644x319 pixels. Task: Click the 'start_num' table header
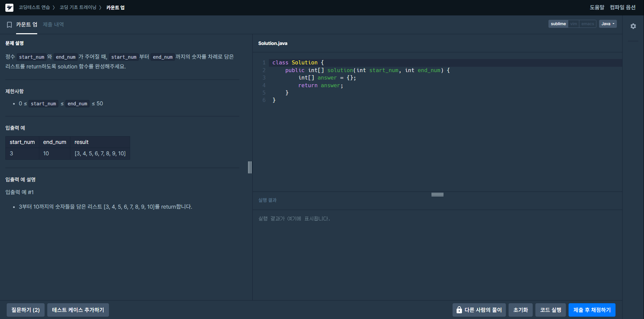tap(22, 142)
